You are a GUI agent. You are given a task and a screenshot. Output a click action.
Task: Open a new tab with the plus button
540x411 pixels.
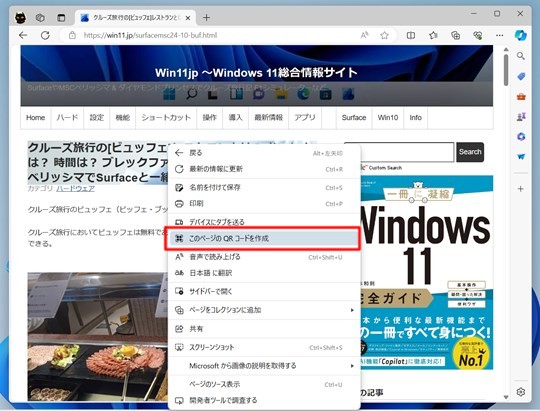click(206, 18)
